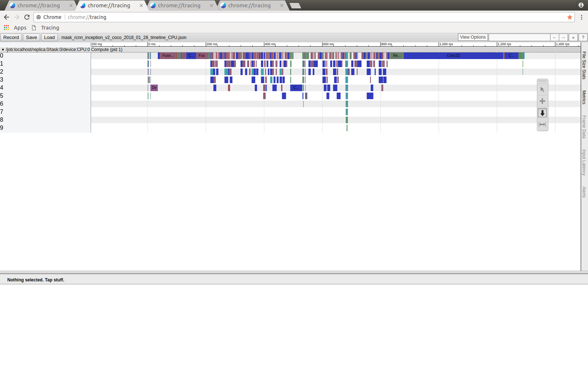This screenshot has height=374, width=588.
Task: Click the chrome://tracing address bar
Action: coord(304,17)
